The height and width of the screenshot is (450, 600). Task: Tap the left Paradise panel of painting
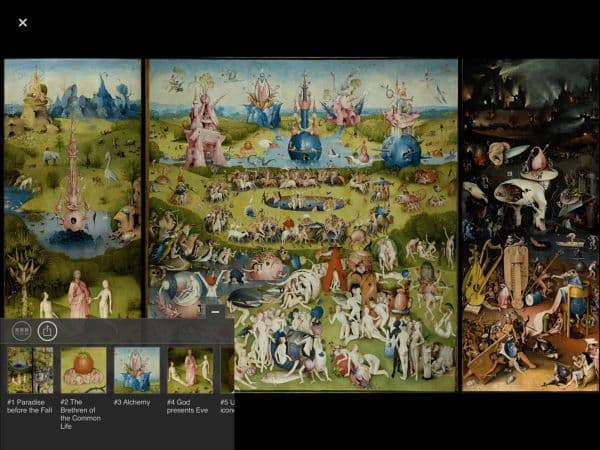[x=73, y=188]
